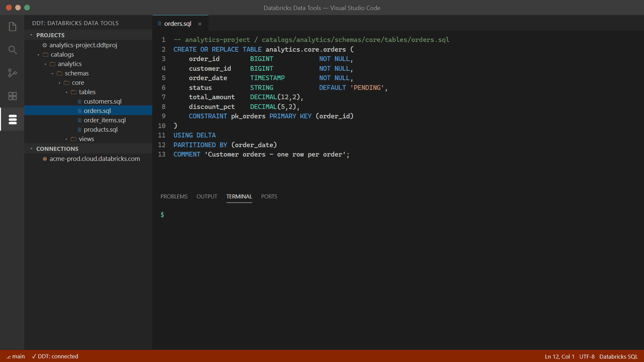Collapse the tables folder arrow

point(67,93)
